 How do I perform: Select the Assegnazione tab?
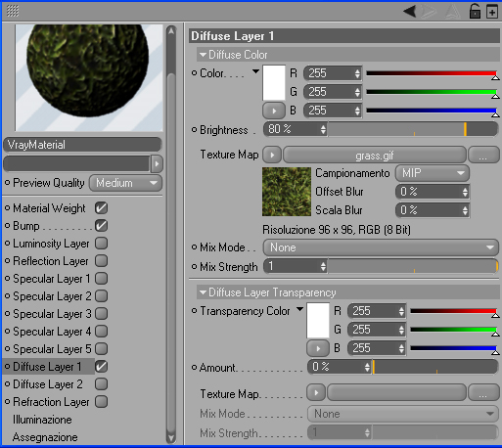tap(45, 437)
